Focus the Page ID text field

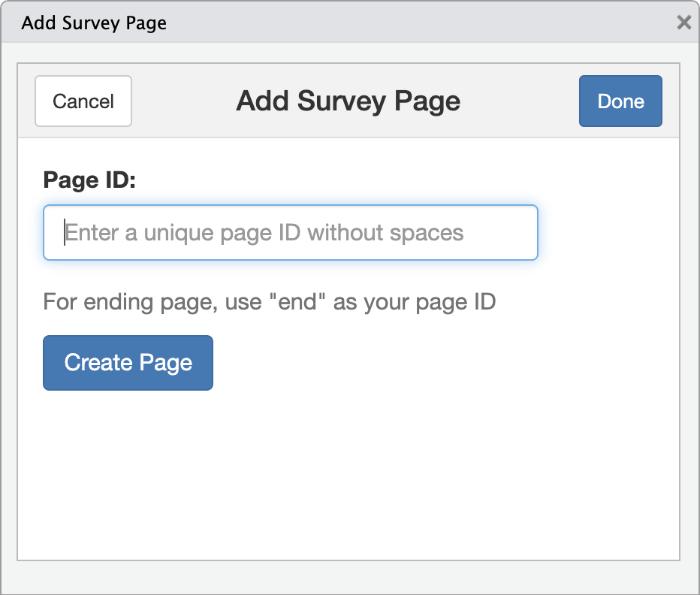tap(291, 232)
